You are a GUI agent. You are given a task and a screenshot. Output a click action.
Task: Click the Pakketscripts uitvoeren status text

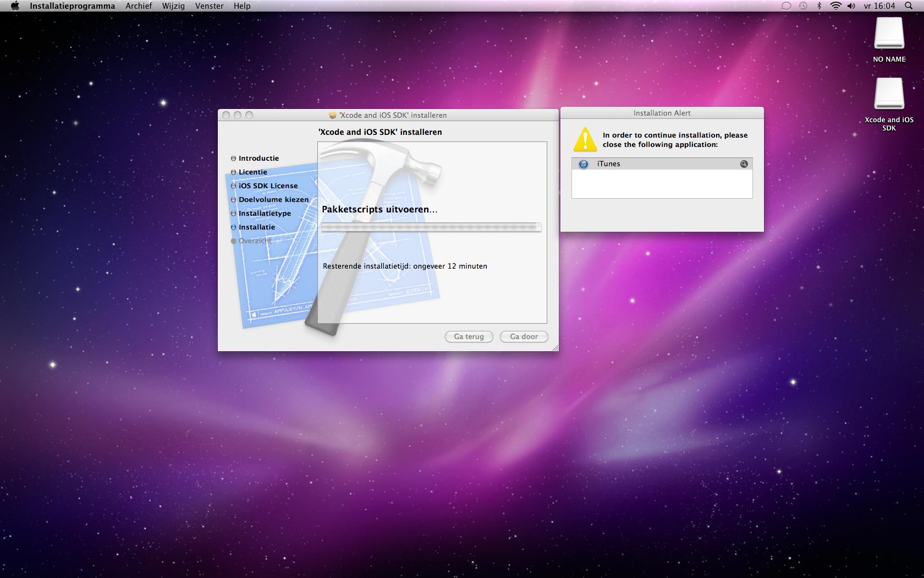pyautogui.click(x=380, y=209)
